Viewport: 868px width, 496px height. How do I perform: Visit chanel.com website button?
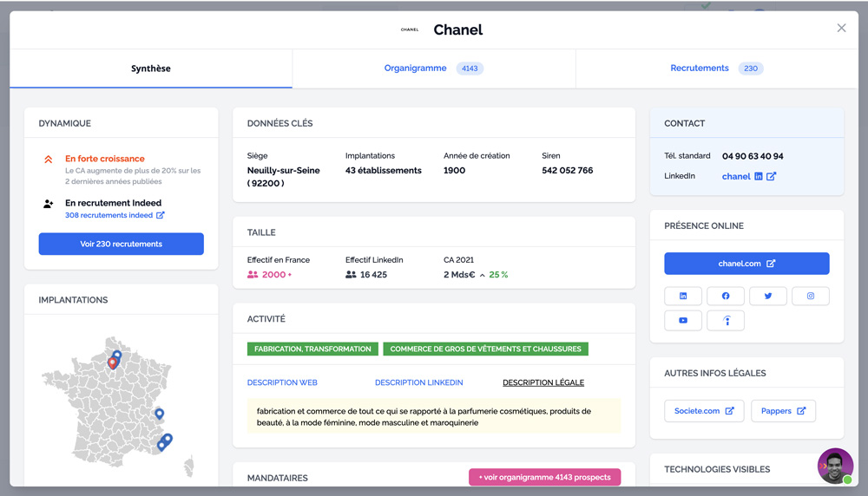pyautogui.click(x=746, y=264)
